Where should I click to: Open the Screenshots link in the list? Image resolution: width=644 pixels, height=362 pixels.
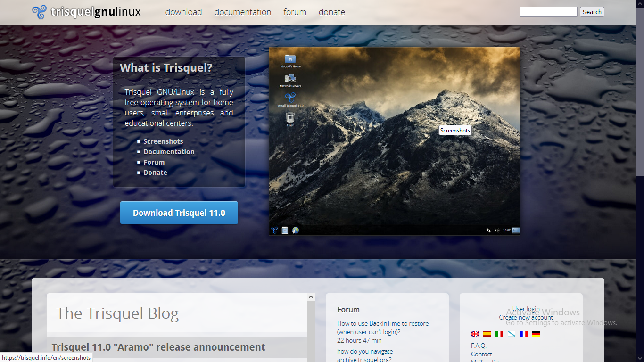[x=164, y=141]
